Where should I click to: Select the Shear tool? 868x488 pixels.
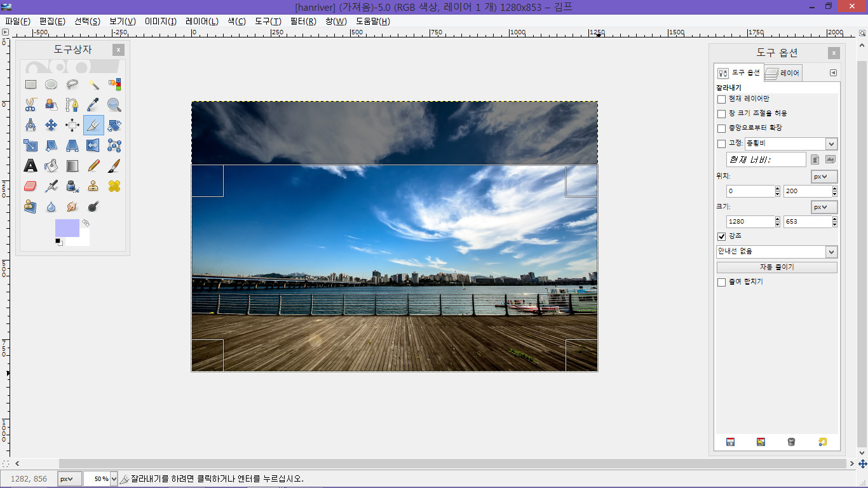[x=51, y=146]
